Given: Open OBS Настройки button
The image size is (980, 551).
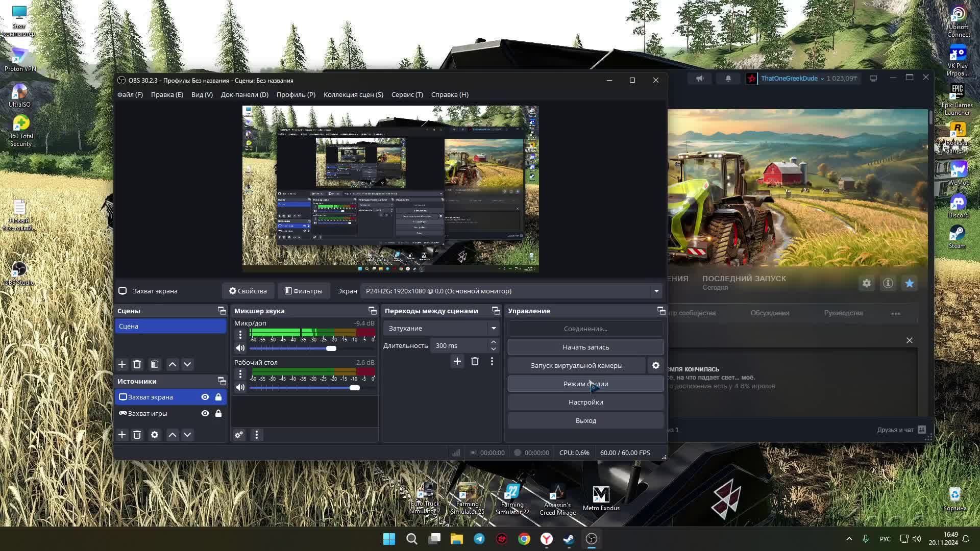Looking at the screenshot, I should pyautogui.click(x=585, y=402).
